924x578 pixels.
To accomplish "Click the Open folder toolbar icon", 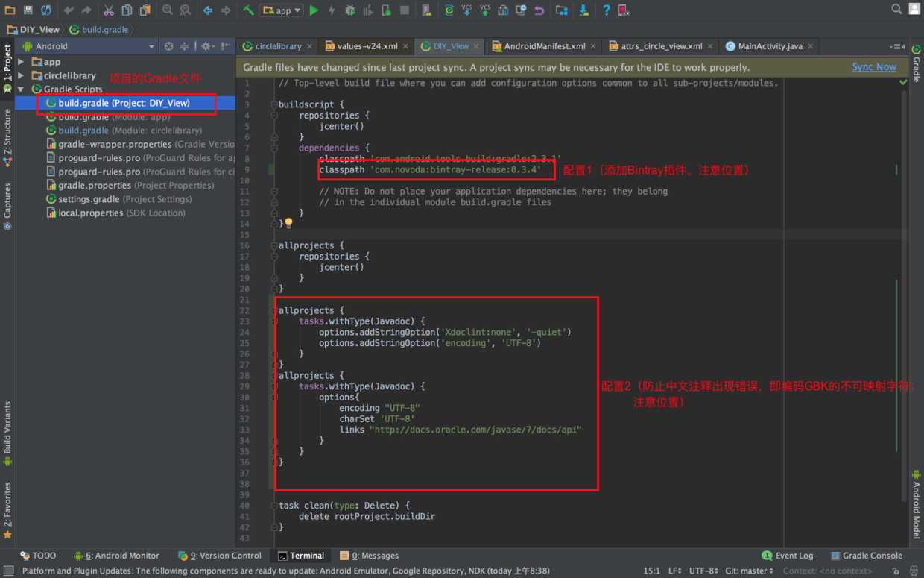I will click(10, 10).
